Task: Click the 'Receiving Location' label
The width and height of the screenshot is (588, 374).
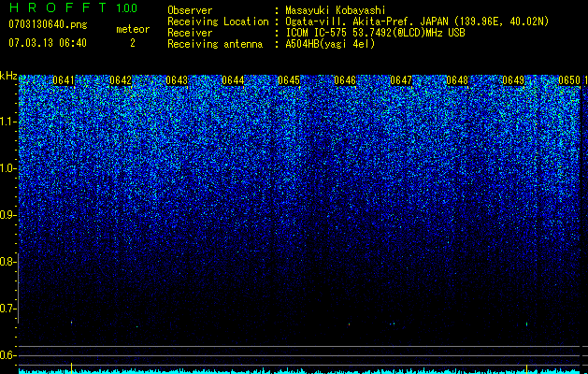Action: 218,22
